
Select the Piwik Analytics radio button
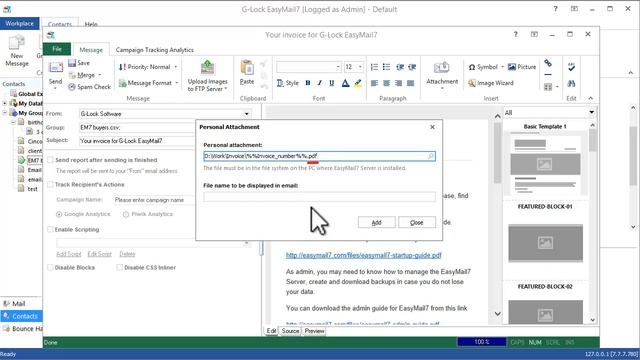click(x=126, y=214)
